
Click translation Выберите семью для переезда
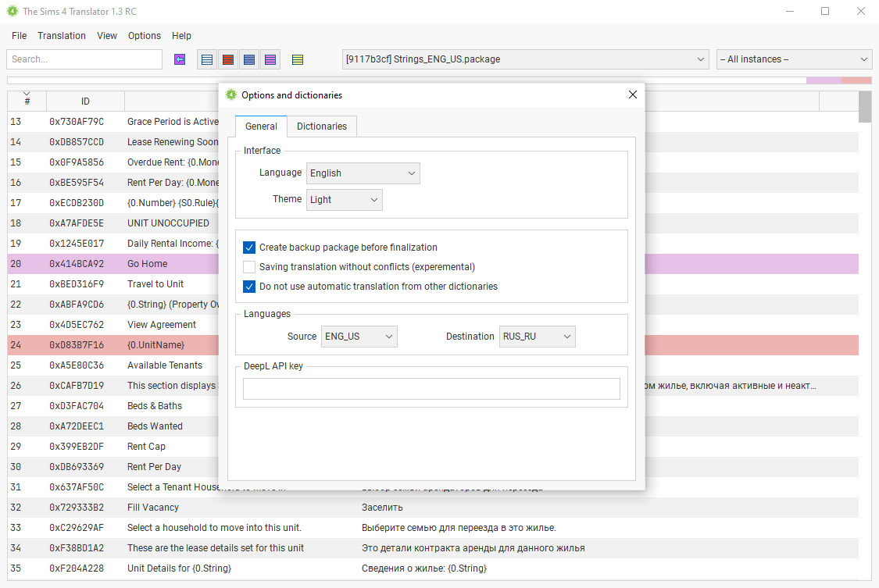459,528
